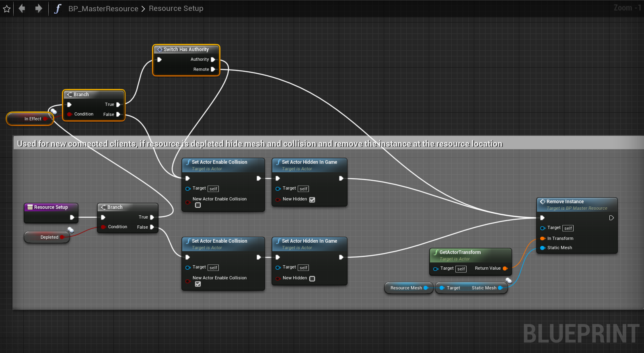
Task: Uncheck New Hidden on upper Set Actor Hidden
Action: [x=312, y=200]
